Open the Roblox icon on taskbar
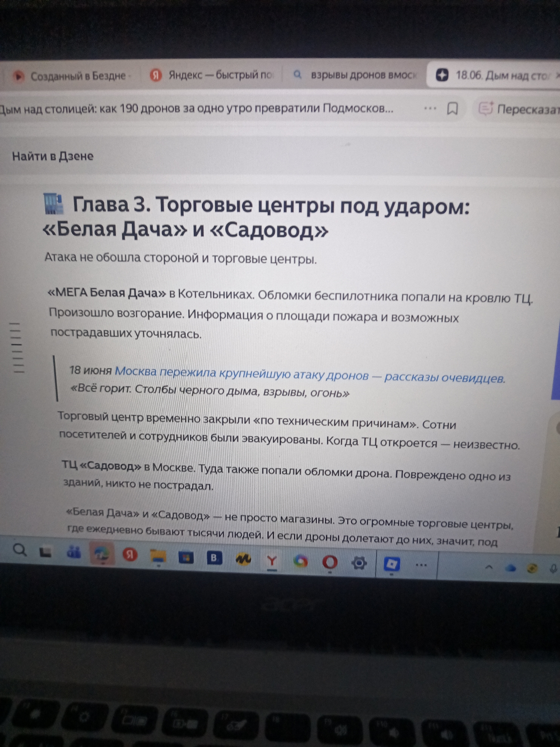 pos(392,564)
